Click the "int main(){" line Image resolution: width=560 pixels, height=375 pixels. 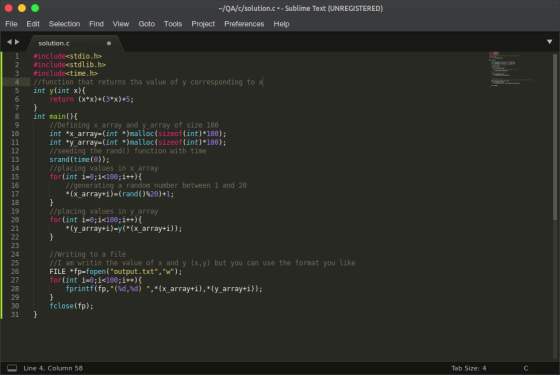[x=55, y=116]
